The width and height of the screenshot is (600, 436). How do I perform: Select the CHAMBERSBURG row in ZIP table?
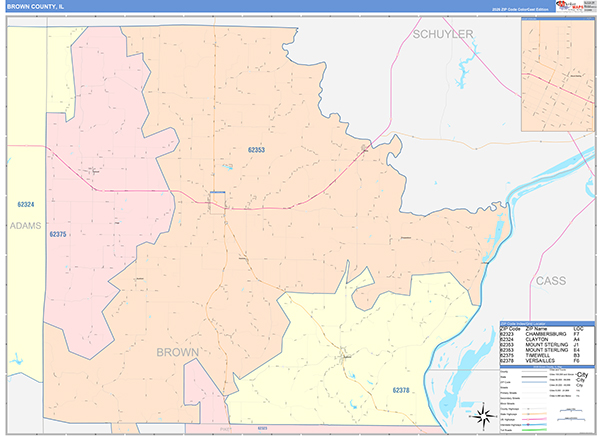point(547,334)
